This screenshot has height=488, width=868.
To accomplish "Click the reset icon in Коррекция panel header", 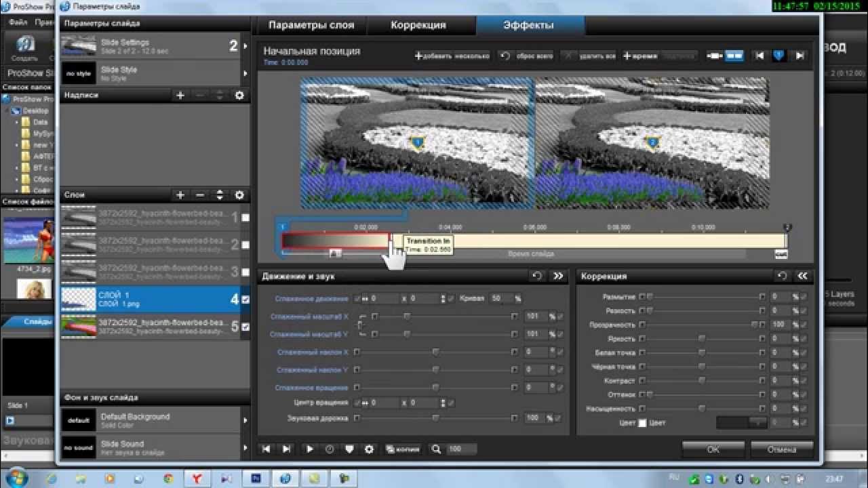I will 782,276.
